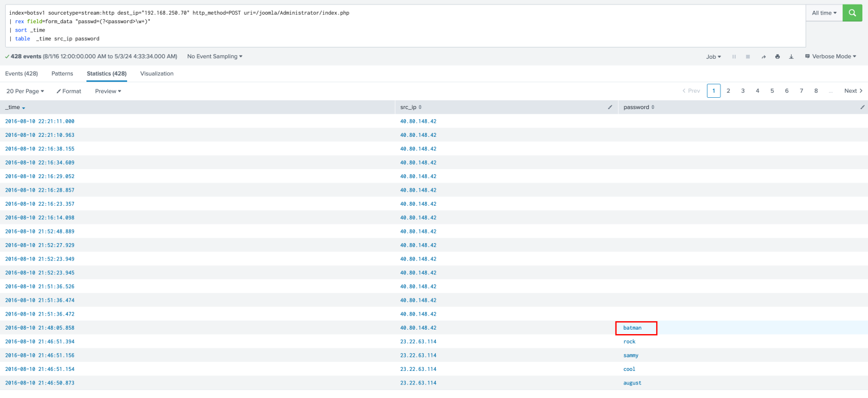Viewport: 868px width, 398px height.
Task: Print the search results
Action: [x=778, y=57]
